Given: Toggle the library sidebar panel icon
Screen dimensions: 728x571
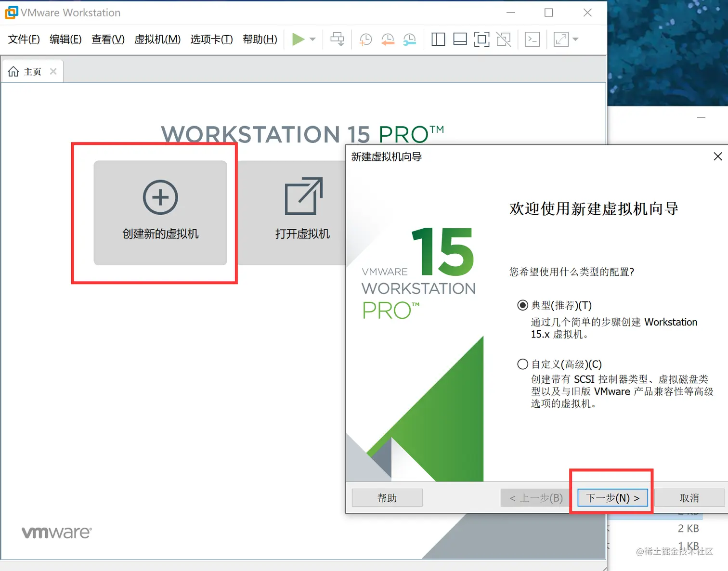Looking at the screenshot, I should (438, 39).
